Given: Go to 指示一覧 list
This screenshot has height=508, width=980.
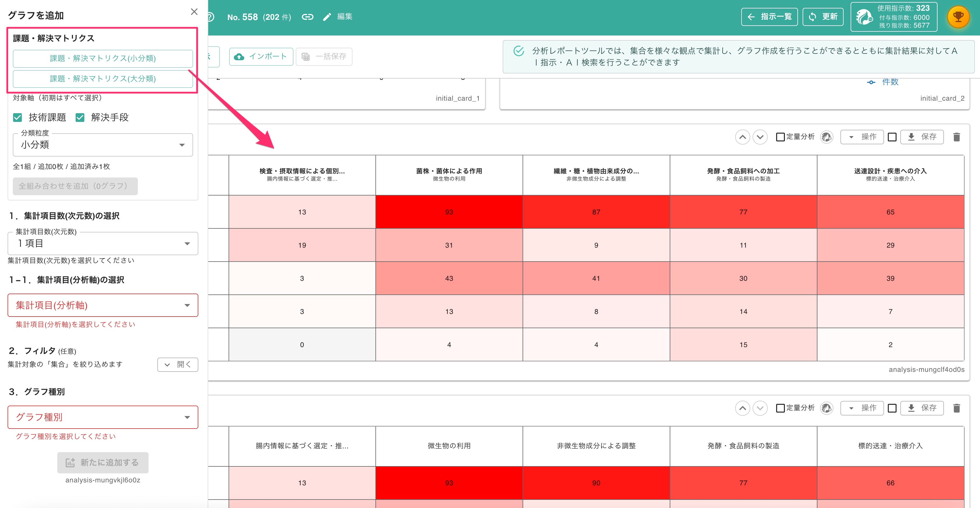Looking at the screenshot, I should [769, 17].
